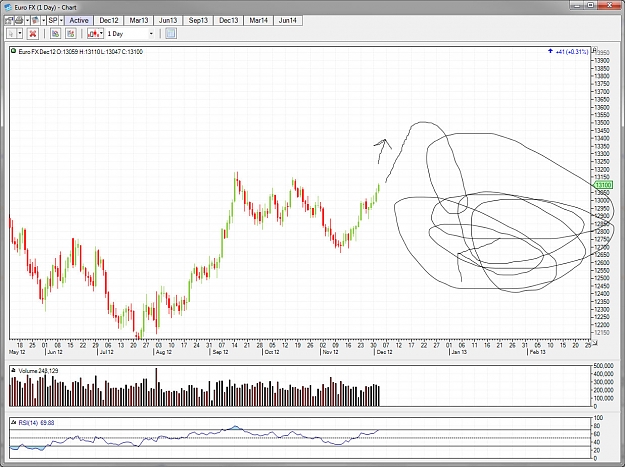
Task: Click the Euro FX Dec12 OHLC header text
Action: point(80,52)
